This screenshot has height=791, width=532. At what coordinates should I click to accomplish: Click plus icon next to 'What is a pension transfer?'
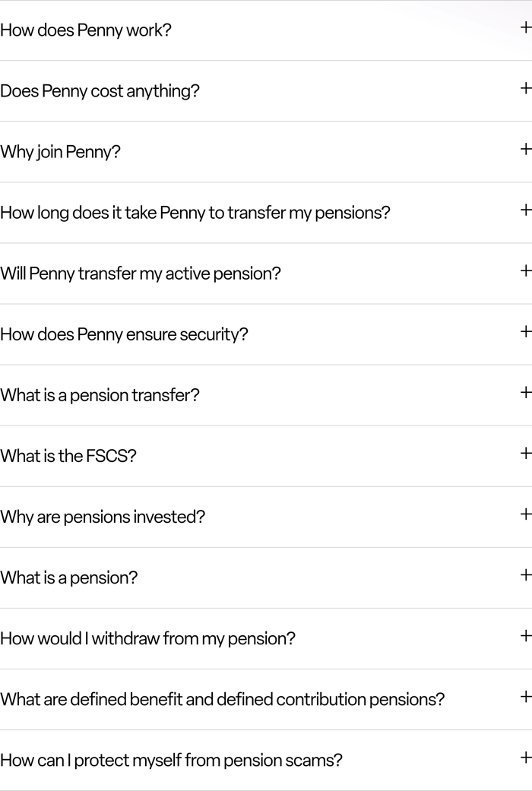(525, 392)
